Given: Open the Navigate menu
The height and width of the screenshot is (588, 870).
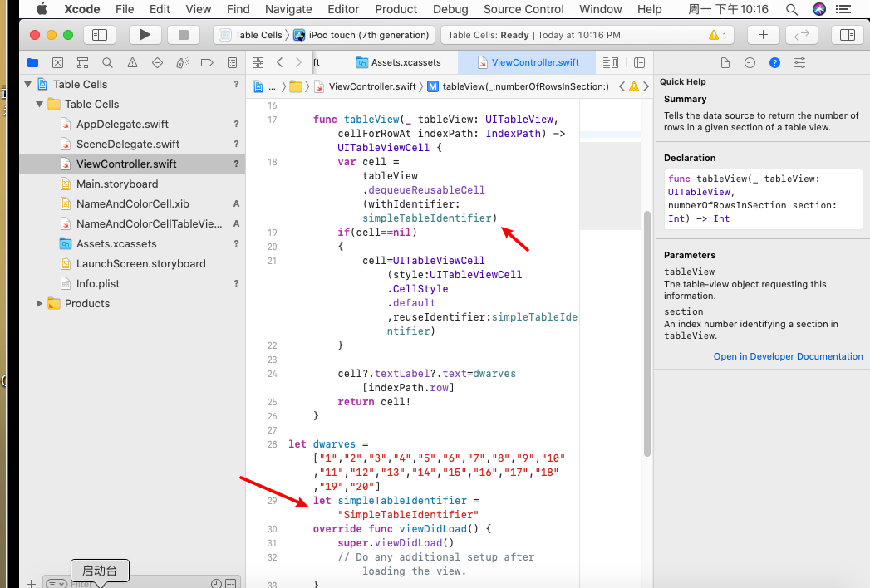Looking at the screenshot, I should pos(288,9).
